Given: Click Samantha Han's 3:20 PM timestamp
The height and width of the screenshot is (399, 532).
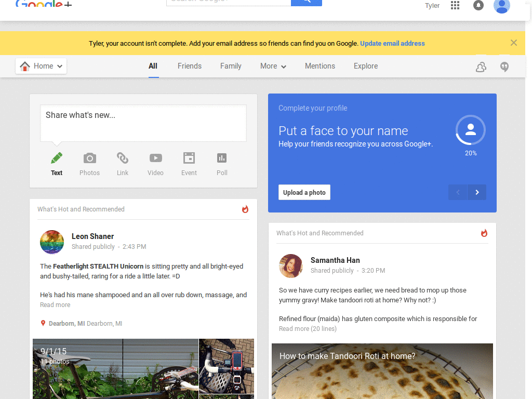Looking at the screenshot, I should (x=373, y=270).
